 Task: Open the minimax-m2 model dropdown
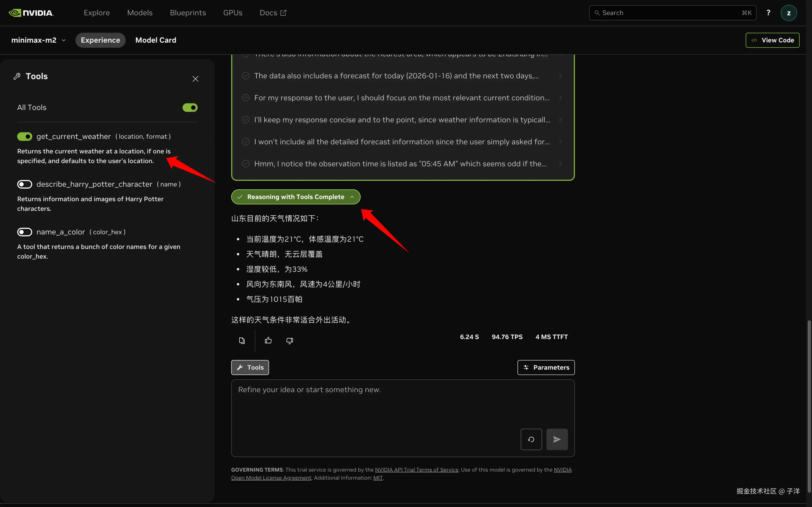[39, 40]
